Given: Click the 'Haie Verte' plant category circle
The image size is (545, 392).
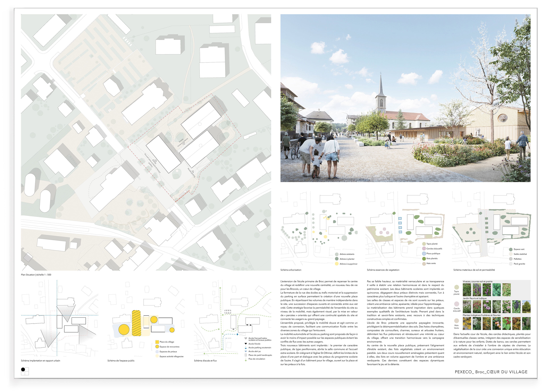Looking at the screenshot, I should [x=456, y=321].
